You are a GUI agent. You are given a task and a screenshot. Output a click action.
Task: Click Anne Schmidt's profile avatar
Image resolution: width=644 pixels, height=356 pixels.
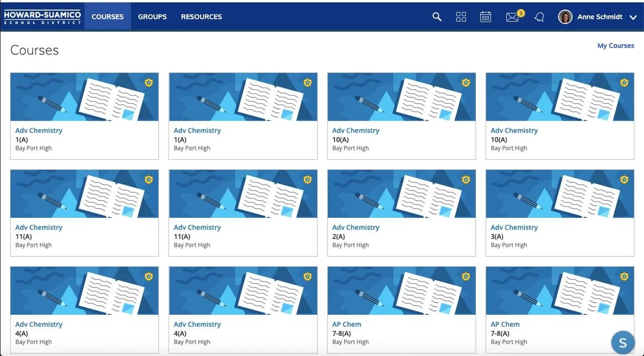coord(565,17)
